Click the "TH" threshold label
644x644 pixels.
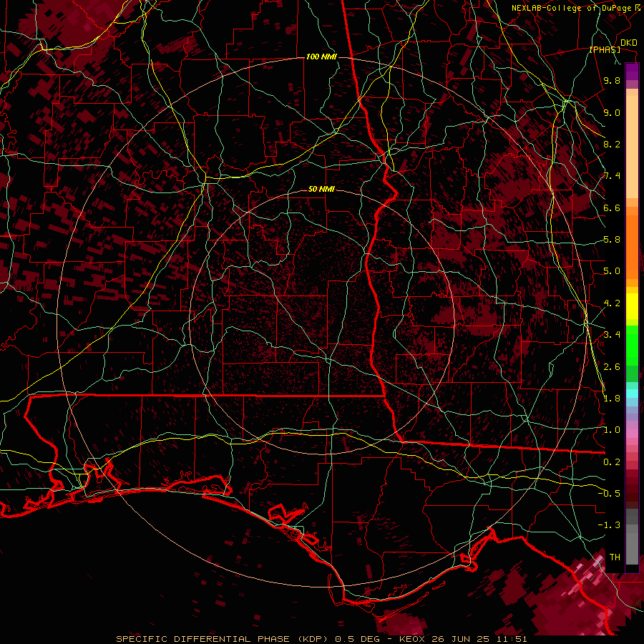[x=615, y=557]
